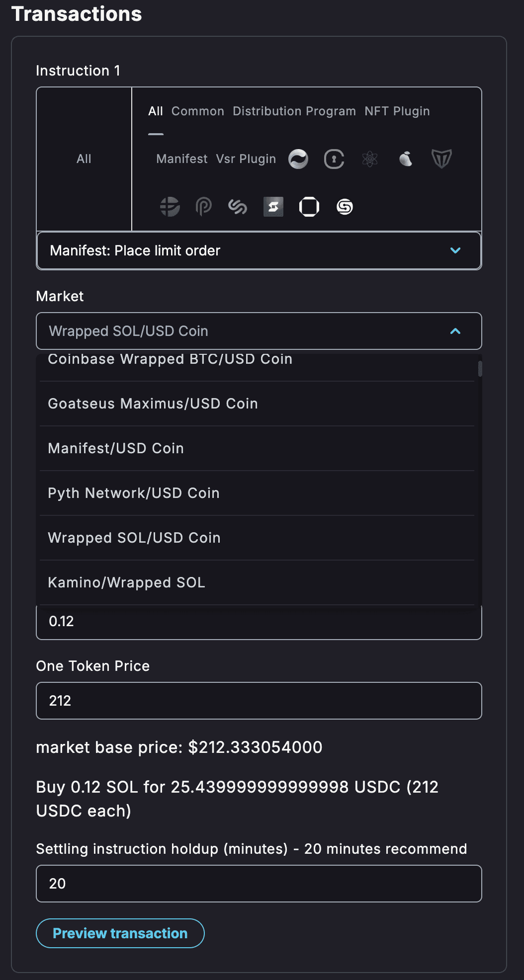Viewport: 524px width, 980px height.
Task: Select the Mango fruit icon
Action: pyautogui.click(x=406, y=159)
